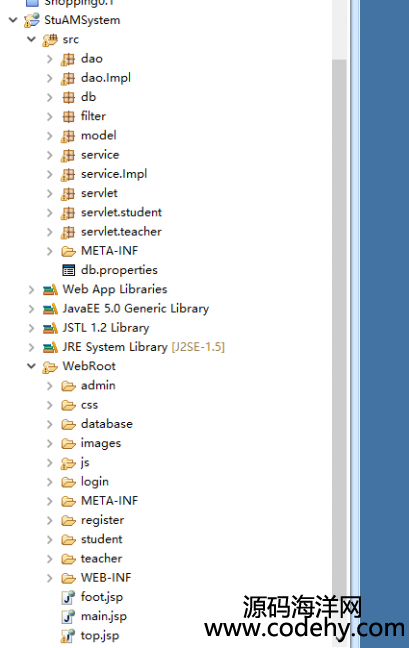Click the Web App Libraries icon
The image size is (409, 648).
50,290
